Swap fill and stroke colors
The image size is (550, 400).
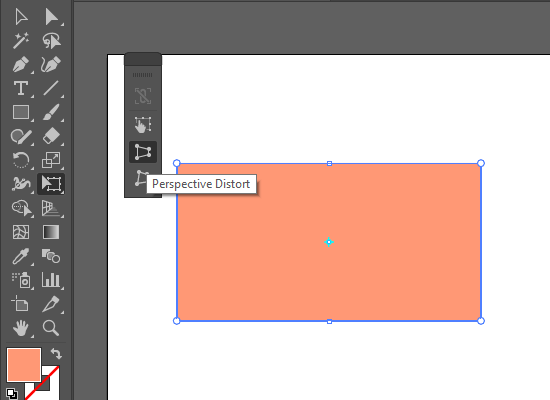(56, 353)
